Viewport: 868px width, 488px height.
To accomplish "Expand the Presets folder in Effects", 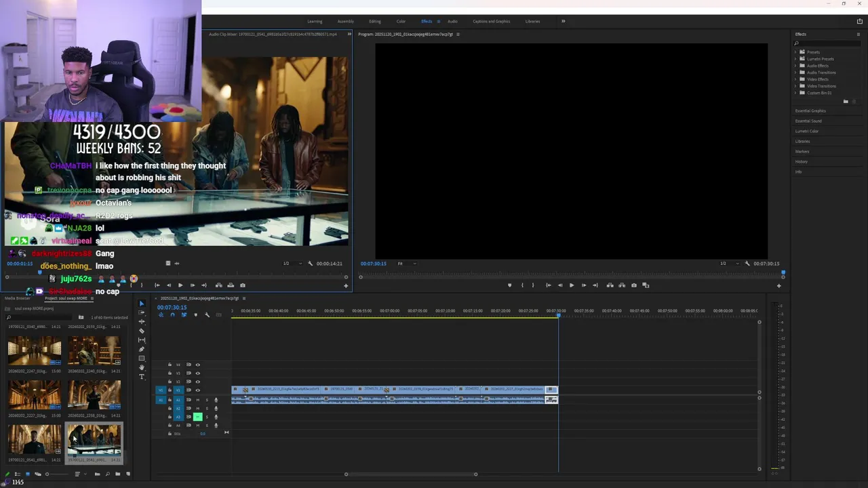I will click(795, 52).
